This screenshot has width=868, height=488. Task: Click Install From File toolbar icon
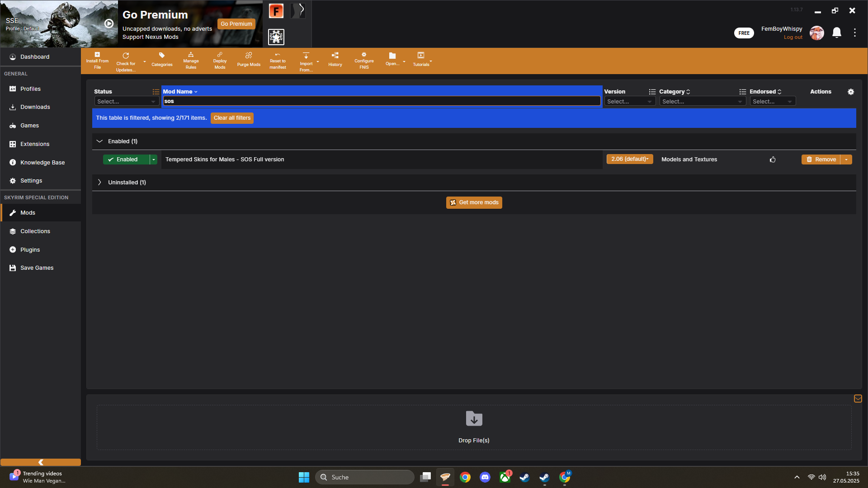[x=97, y=61]
